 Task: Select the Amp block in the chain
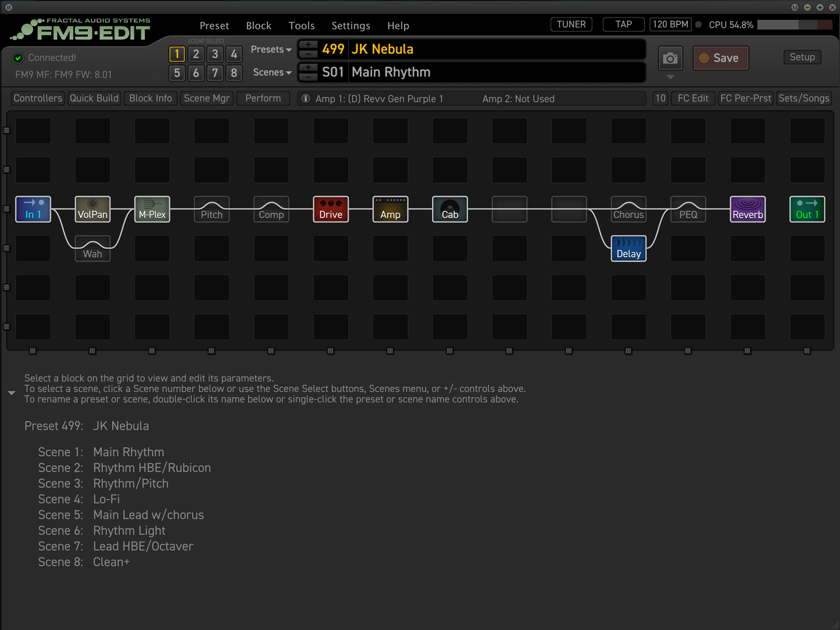[x=390, y=209]
